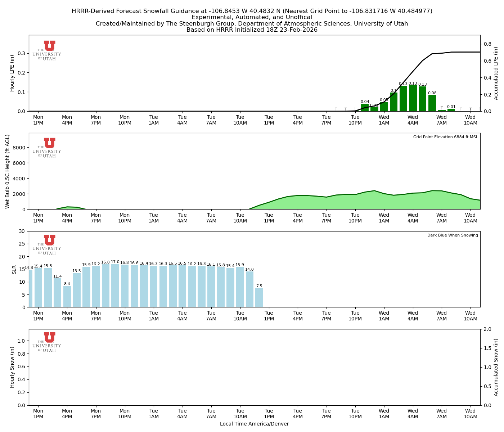The image size is (504, 432).
Task: Click the Accumulated Snow (in) axis label
Action: (x=496, y=367)
